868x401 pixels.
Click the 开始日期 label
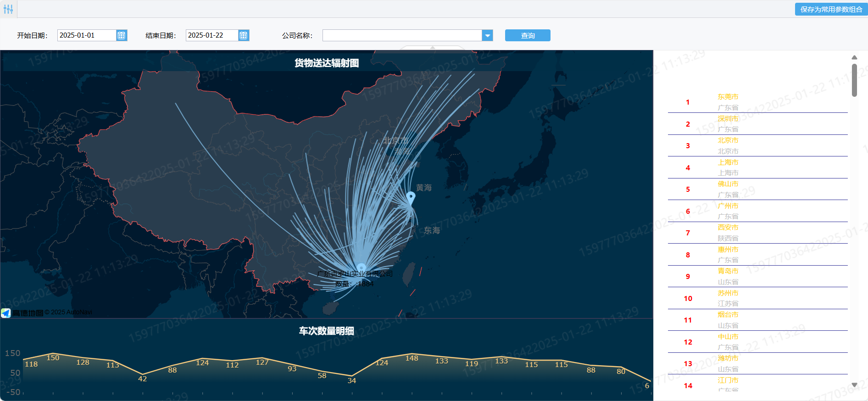(x=32, y=35)
